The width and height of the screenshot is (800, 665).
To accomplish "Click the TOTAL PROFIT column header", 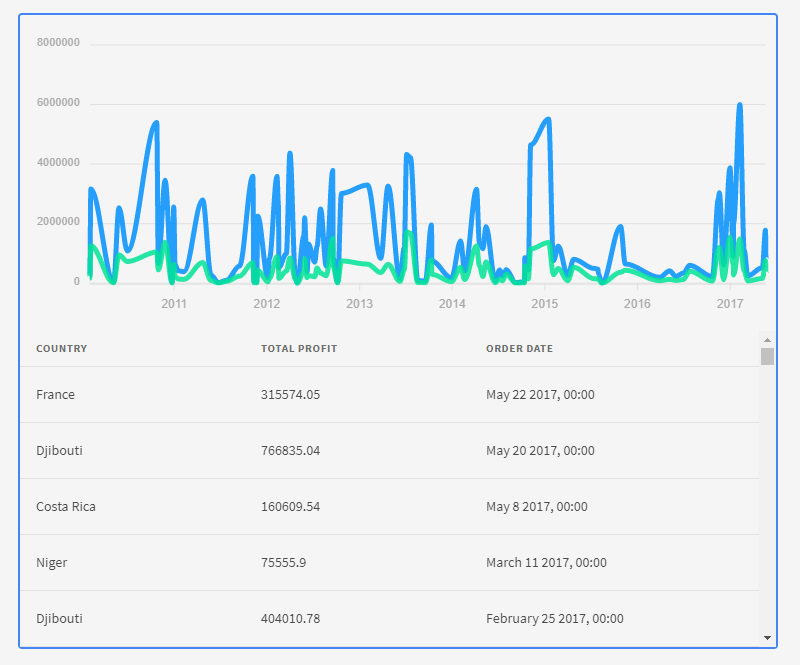I will point(299,349).
